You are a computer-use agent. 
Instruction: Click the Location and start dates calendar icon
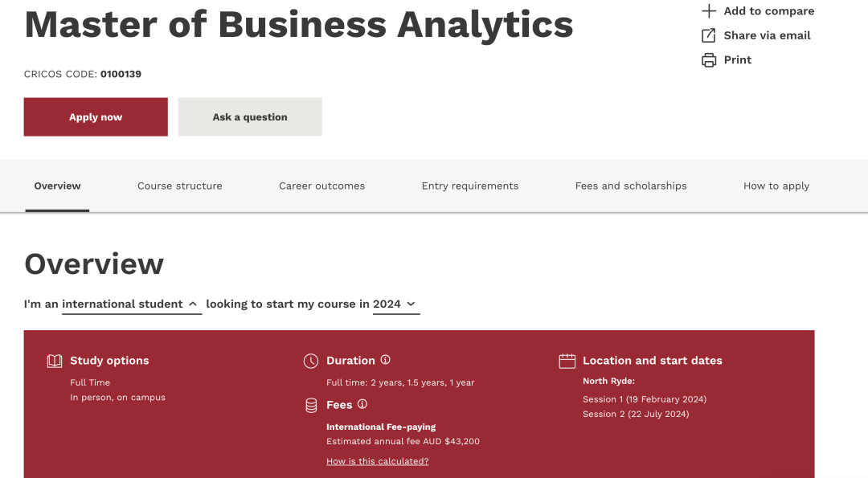point(567,362)
